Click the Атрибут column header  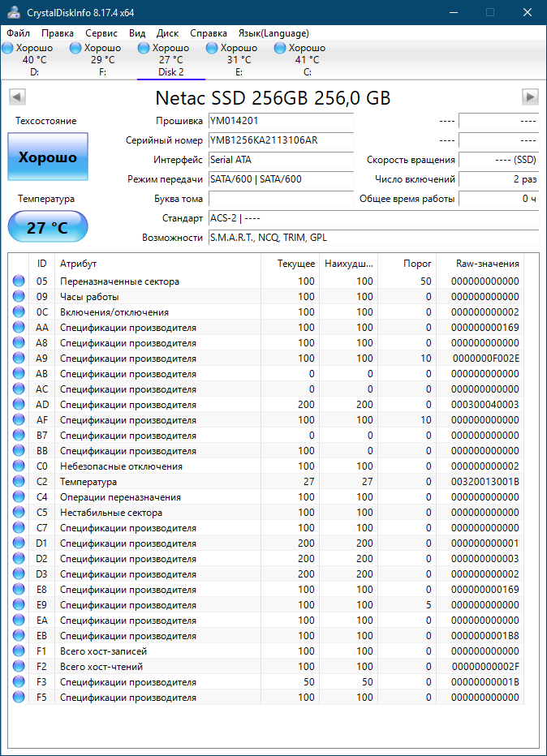tap(157, 264)
